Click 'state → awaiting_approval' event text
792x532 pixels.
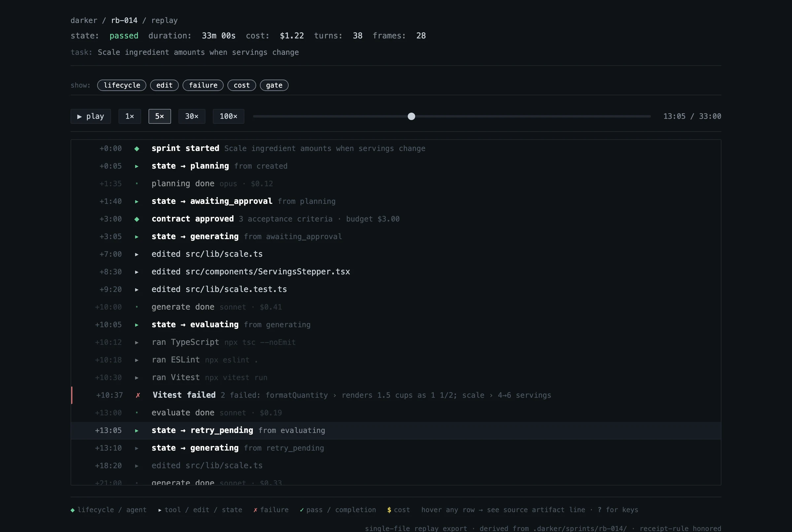[212, 201]
